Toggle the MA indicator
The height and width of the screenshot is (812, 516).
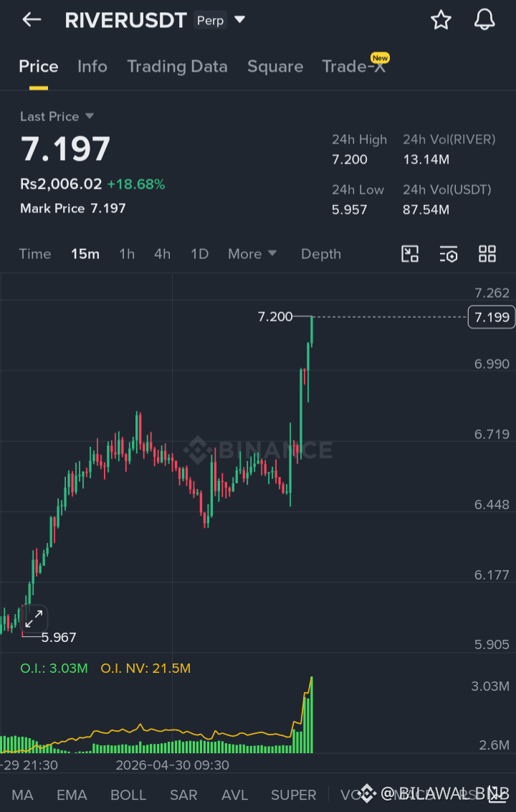[22, 794]
